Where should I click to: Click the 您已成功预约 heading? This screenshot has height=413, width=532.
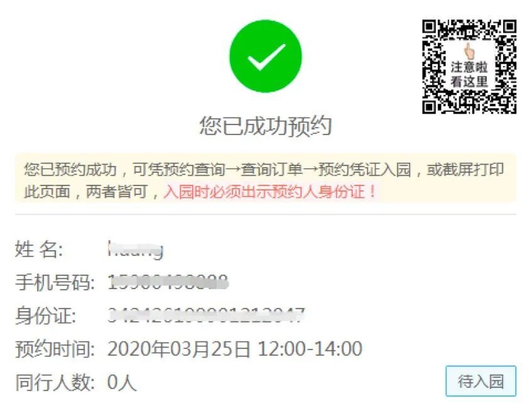point(265,126)
